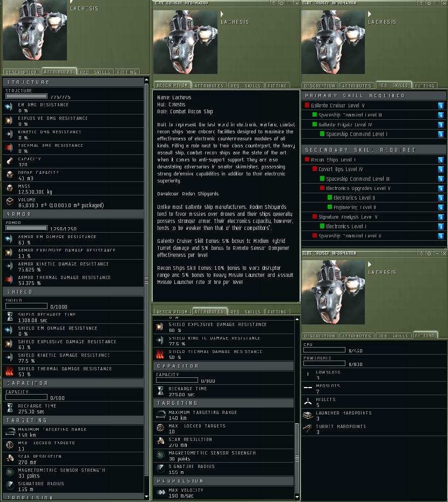Select Fitting tab in the skills window
Image resolution: width=448 pixels, height=502 pixels.
pos(425,85)
